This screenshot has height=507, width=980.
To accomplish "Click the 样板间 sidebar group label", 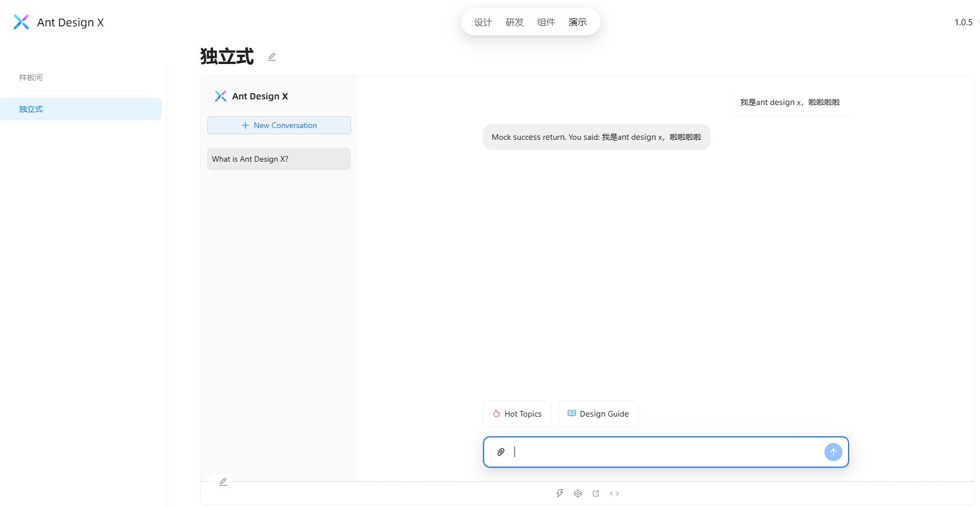I will 31,77.
